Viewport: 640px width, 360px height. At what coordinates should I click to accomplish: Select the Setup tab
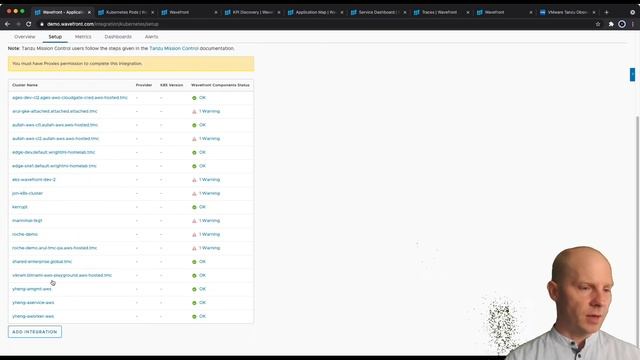pos(55,37)
